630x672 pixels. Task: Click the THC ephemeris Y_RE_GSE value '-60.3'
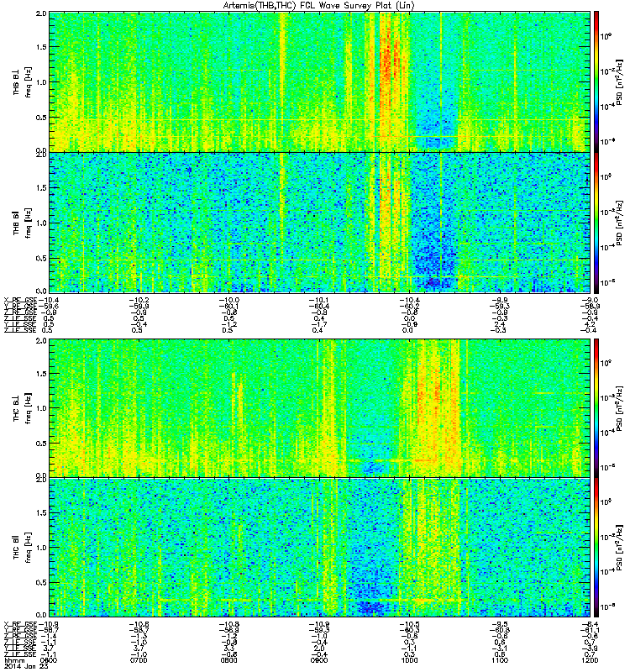coord(409,630)
